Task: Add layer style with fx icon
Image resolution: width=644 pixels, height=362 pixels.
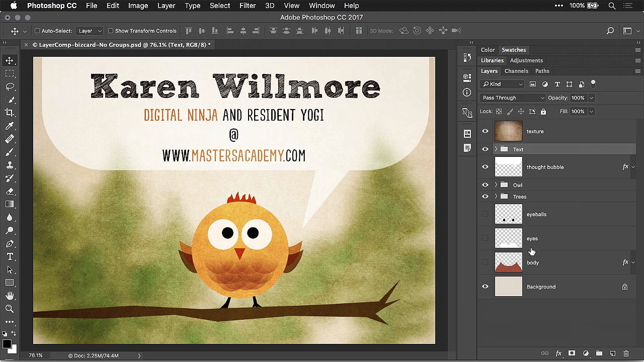Action: pos(558,353)
